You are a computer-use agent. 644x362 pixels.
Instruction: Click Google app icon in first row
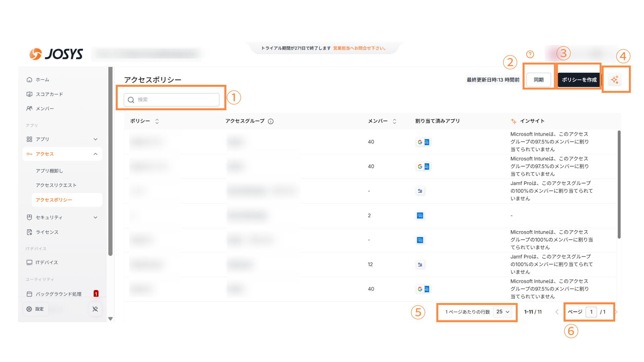(420, 142)
